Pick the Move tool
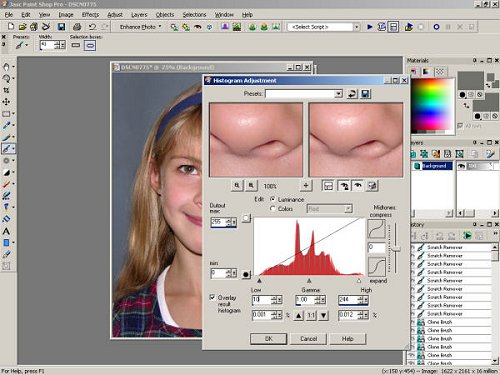 6,102
